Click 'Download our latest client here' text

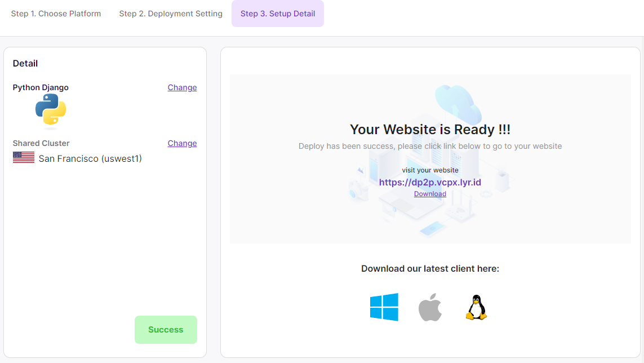[430, 268]
